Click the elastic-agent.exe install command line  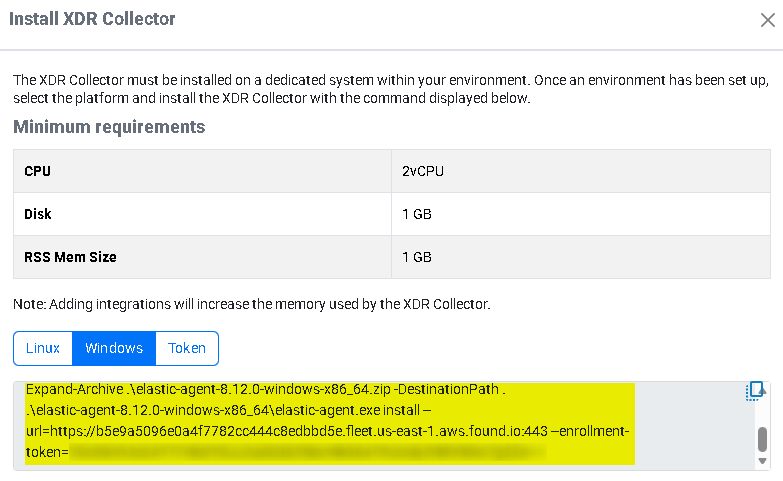click(228, 410)
